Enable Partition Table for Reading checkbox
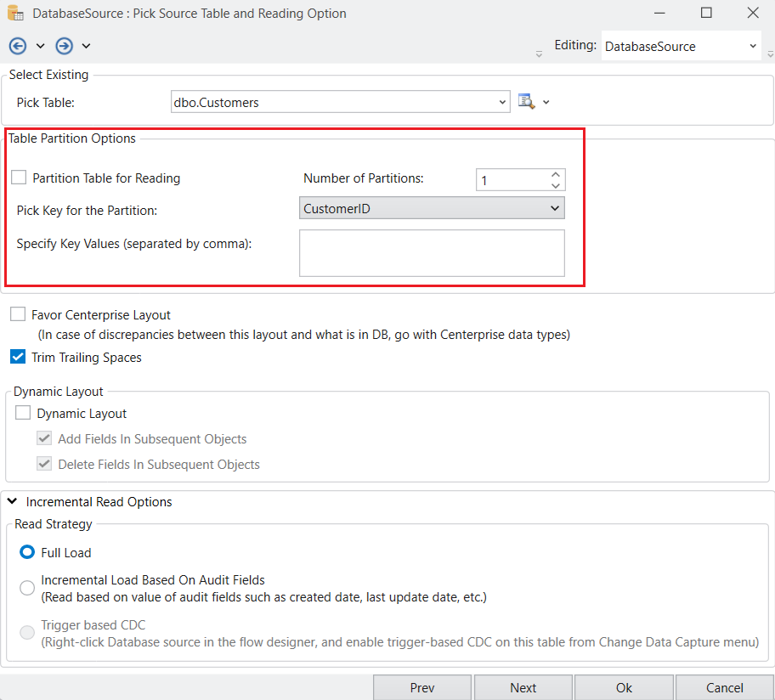Viewport: 775px width, 700px height. point(19,178)
